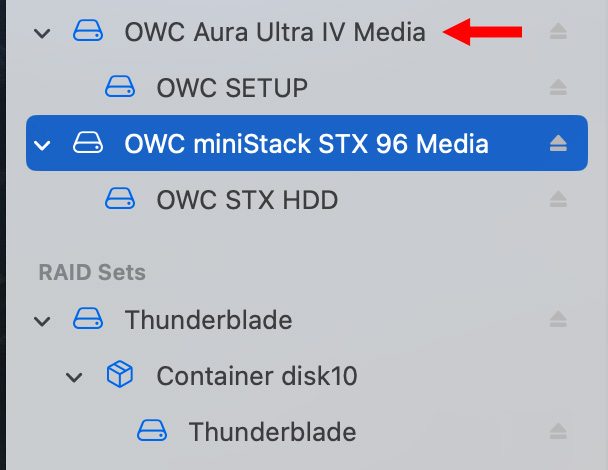The height and width of the screenshot is (470, 608).
Task: Select the OWC STX HDD volume
Action: point(247,201)
